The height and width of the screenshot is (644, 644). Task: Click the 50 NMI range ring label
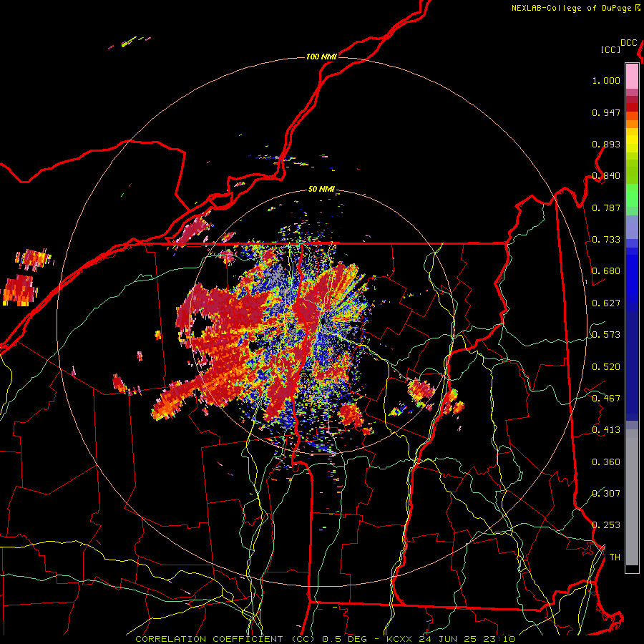[321, 189]
